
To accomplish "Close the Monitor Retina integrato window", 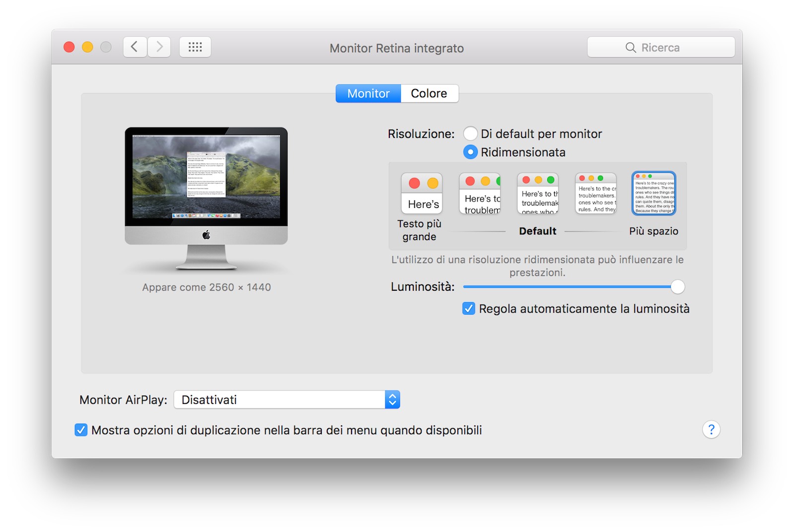I will tap(69, 47).
